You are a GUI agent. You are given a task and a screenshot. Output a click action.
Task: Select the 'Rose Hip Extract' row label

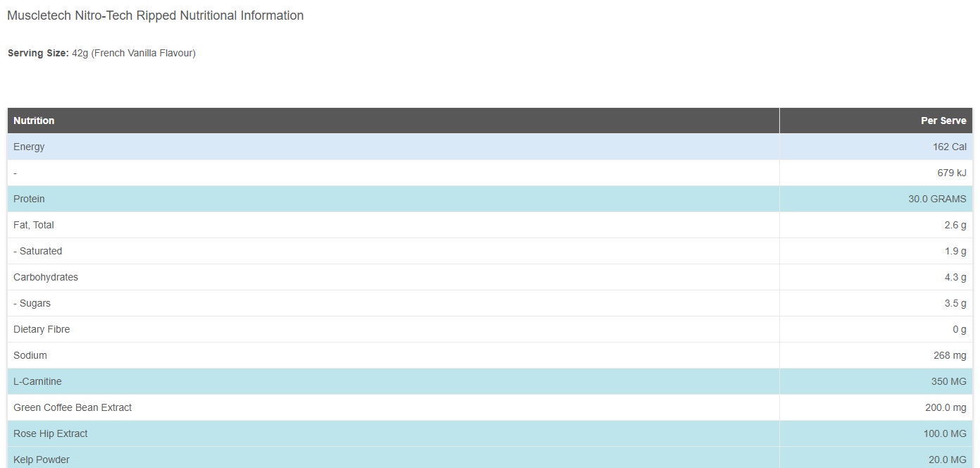click(51, 433)
